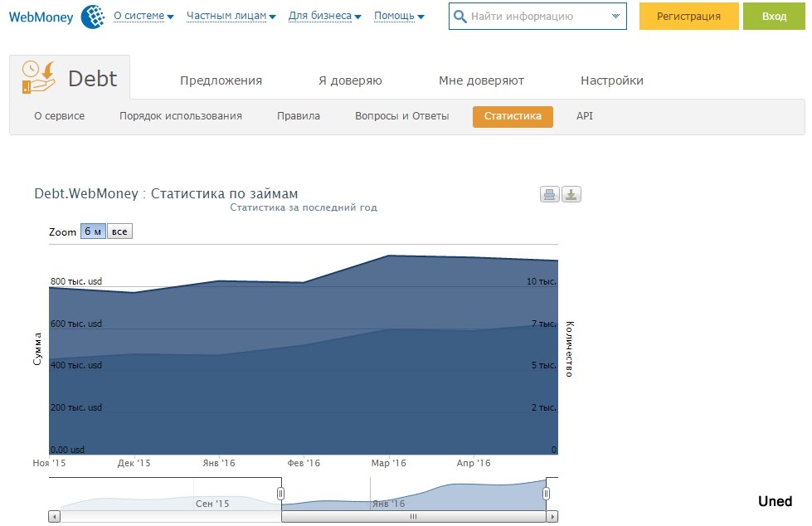Click the Вход login button
The height and width of the screenshot is (526, 812).
tap(774, 16)
